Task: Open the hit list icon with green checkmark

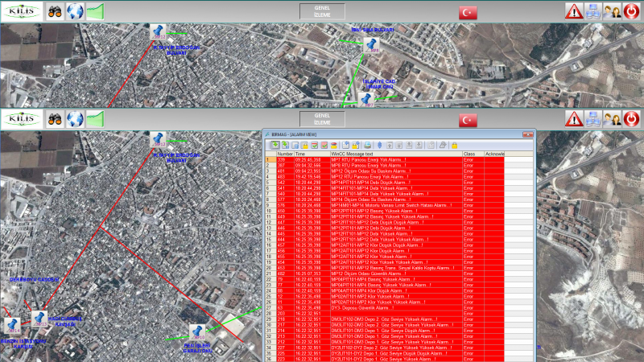Action: 314,146
